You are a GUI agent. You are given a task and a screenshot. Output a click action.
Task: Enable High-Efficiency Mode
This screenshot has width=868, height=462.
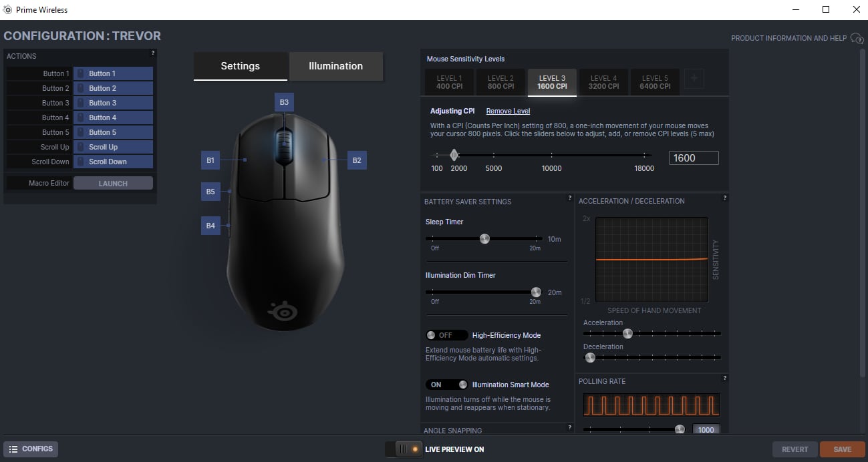click(x=446, y=334)
